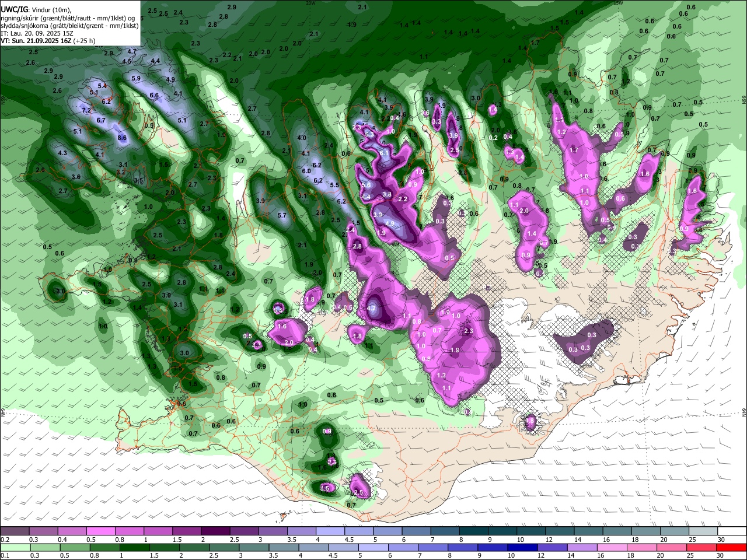Select the magenta-pink swatch labeled 0.5 in upper scale

point(101,531)
